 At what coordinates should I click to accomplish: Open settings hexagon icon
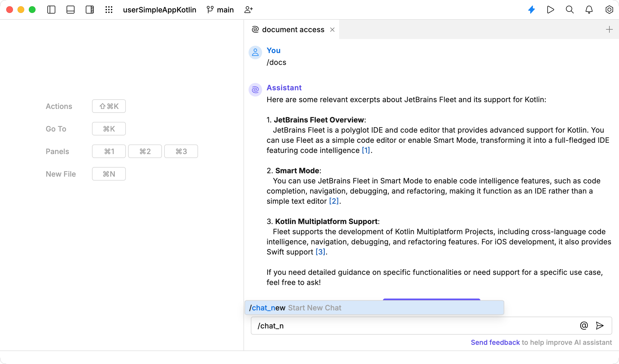coord(609,10)
